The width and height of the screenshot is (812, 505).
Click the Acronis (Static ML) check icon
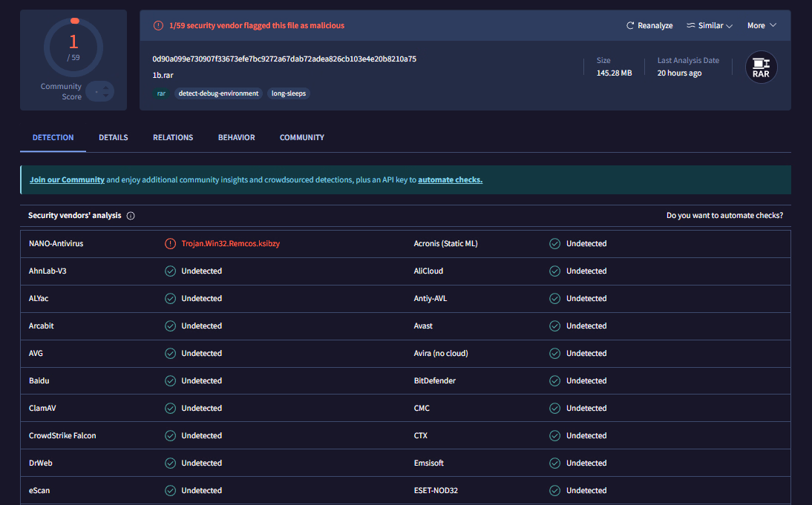[554, 244]
